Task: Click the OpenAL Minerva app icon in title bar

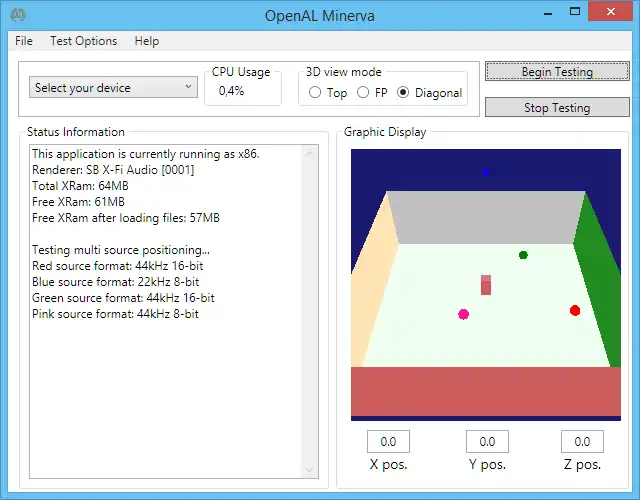Action: point(18,15)
